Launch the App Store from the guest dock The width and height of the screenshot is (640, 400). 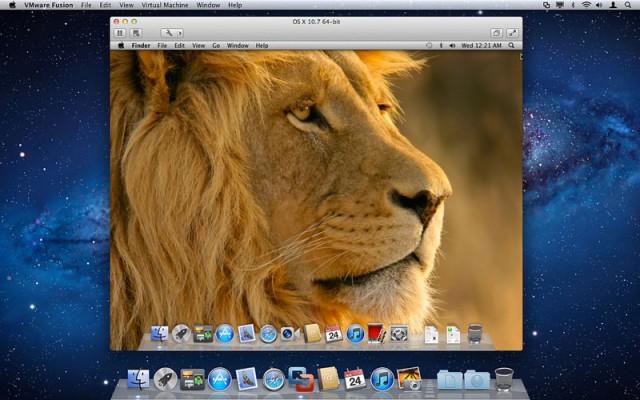(225, 334)
